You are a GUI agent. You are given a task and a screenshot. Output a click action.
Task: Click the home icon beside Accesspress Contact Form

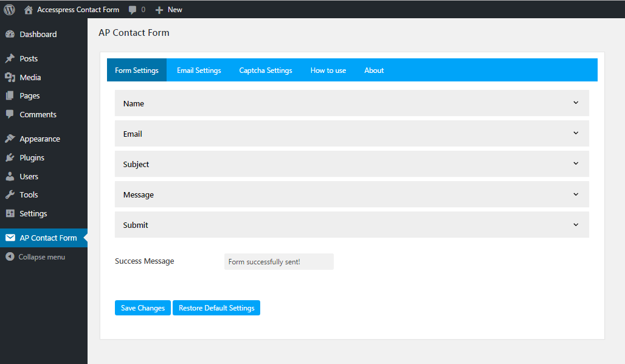click(x=29, y=10)
